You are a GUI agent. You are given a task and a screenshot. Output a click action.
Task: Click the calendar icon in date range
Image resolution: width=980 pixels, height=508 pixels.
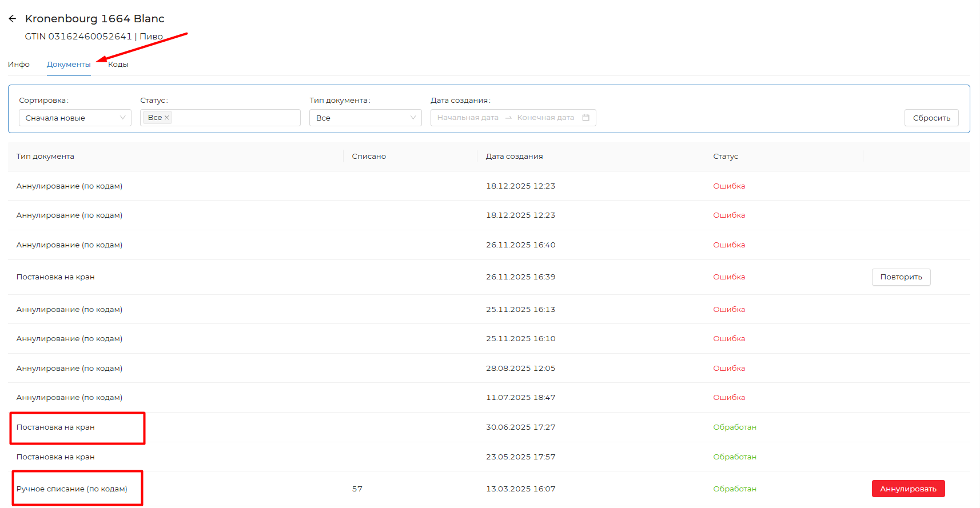coord(585,118)
